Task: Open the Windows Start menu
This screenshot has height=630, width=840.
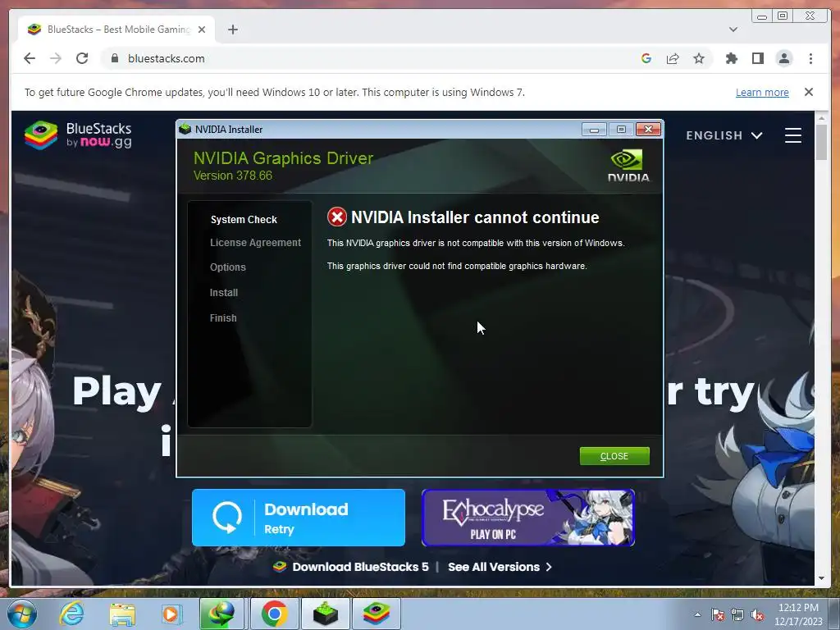Action: (x=21, y=614)
